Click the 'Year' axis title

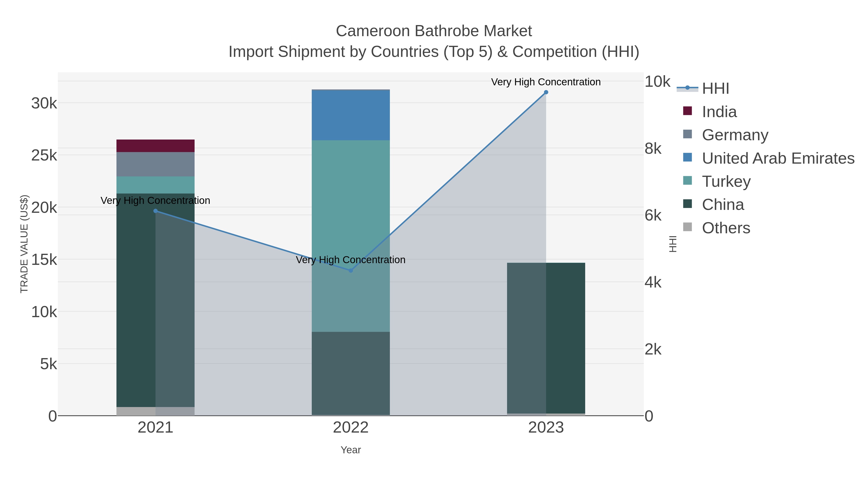click(x=350, y=450)
